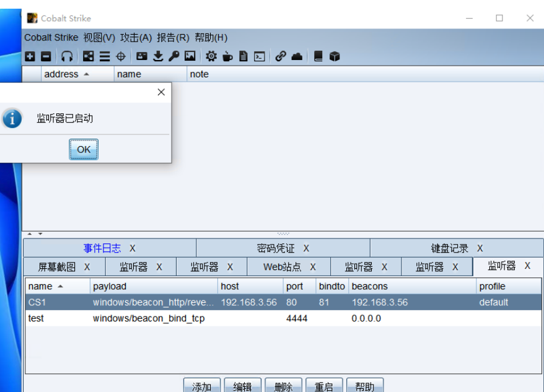
Task: Click the document icon in the toolbar
Action: pyautogui.click(x=243, y=56)
